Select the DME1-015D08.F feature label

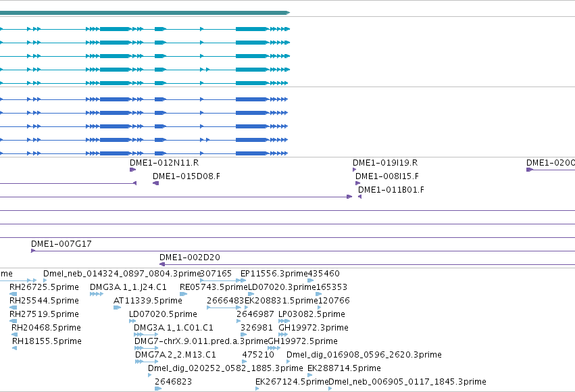(186, 176)
